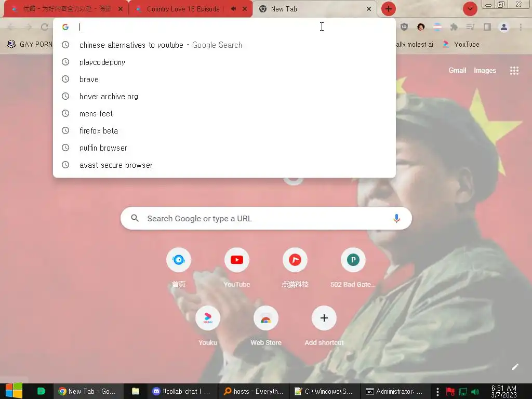Select suggestion 'chinese alternatives to youtube'

[x=224, y=45]
